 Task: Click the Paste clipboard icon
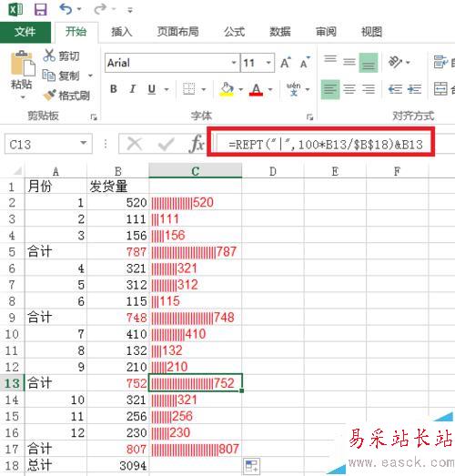click(23, 64)
